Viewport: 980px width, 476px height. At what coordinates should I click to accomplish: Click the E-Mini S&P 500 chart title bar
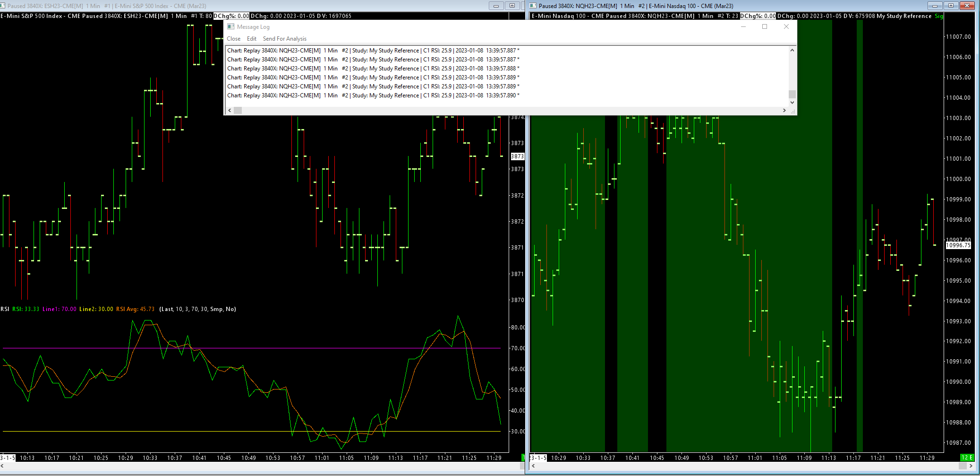click(x=244, y=6)
